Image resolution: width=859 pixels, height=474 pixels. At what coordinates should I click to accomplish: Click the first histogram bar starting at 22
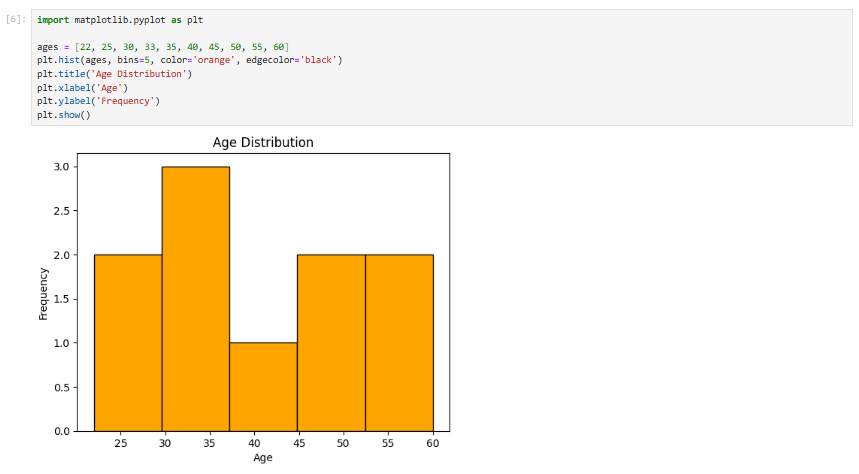(128, 343)
